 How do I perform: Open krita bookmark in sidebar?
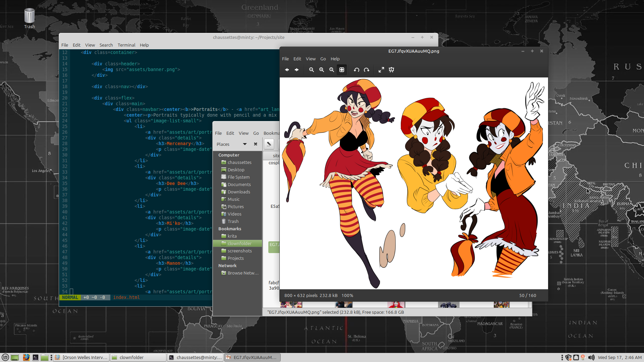coord(237,236)
